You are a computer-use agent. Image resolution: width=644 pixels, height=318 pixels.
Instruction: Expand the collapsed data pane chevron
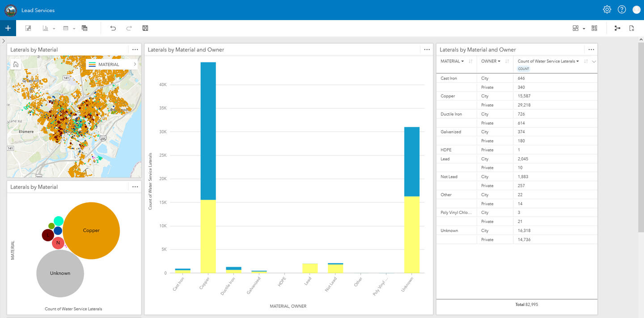pos(4,41)
